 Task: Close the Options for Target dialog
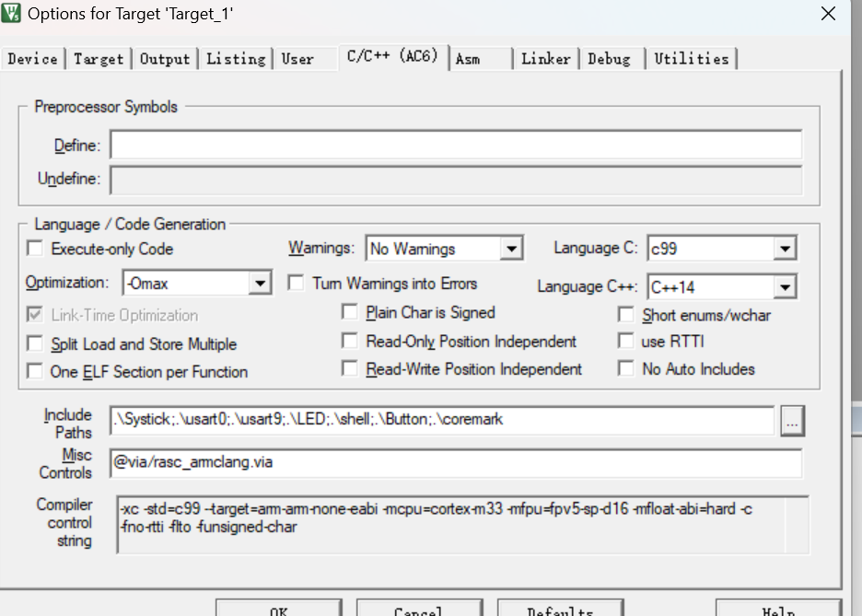click(x=828, y=13)
